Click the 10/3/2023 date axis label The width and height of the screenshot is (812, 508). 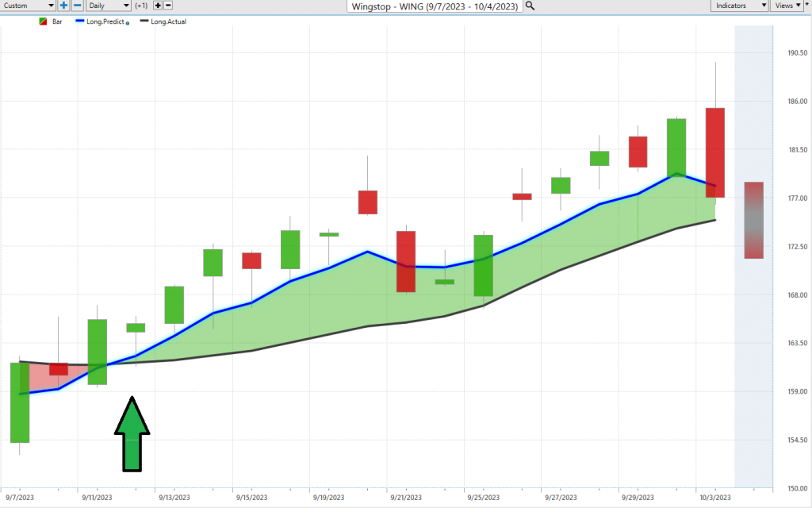[x=715, y=498]
